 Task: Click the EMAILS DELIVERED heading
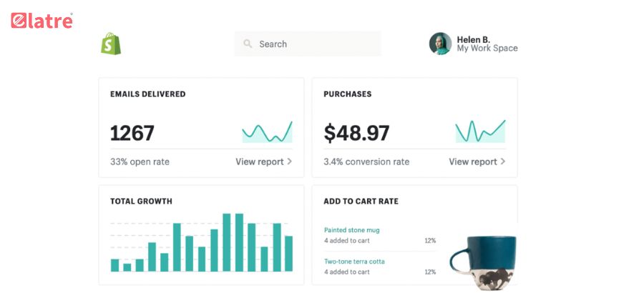coord(148,94)
